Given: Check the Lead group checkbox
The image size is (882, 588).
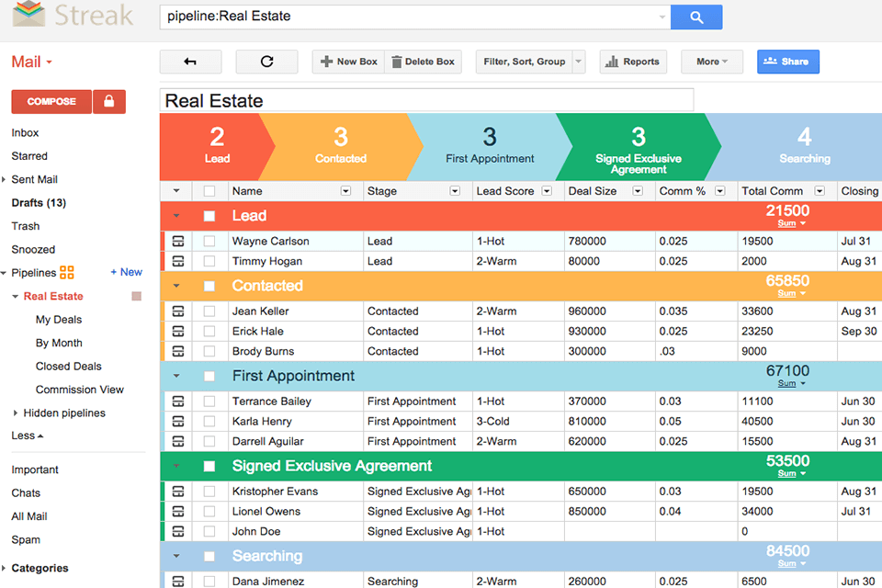Looking at the screenshot, I should (209, 216).
